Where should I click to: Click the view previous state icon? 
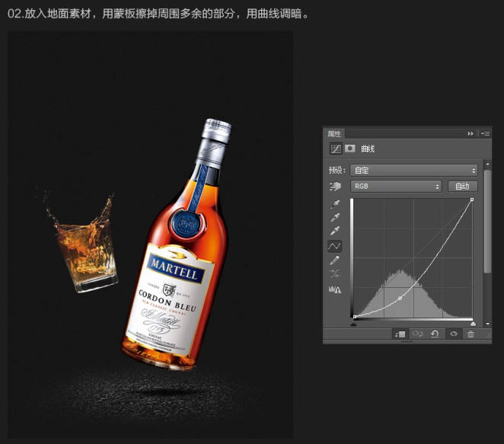pyautogui.click(x=417, y=334)
